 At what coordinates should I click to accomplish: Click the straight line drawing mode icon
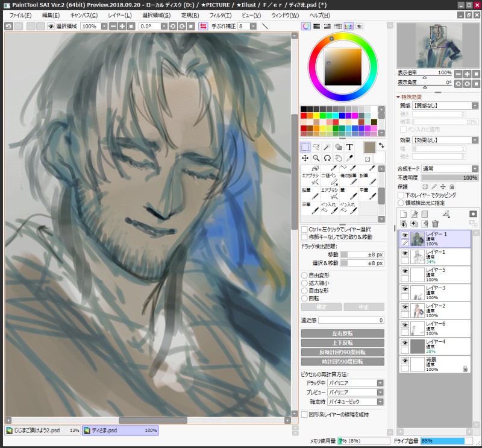point(264,26)
